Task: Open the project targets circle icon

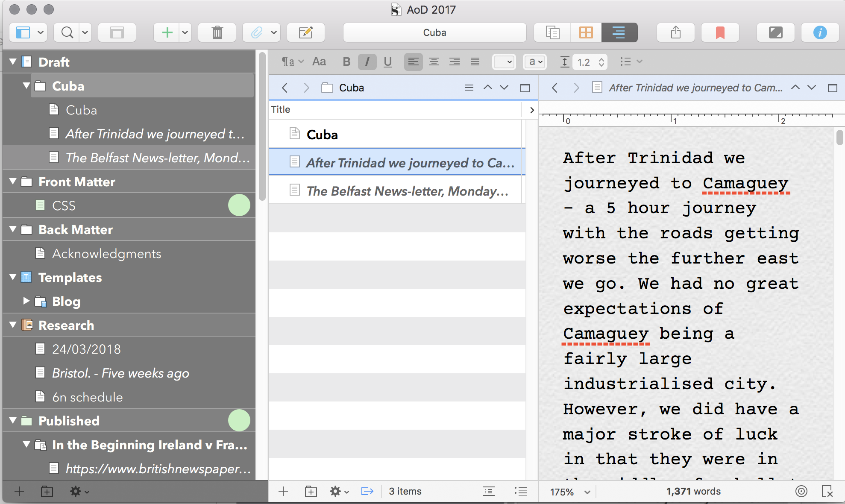Action: (801, 491)
